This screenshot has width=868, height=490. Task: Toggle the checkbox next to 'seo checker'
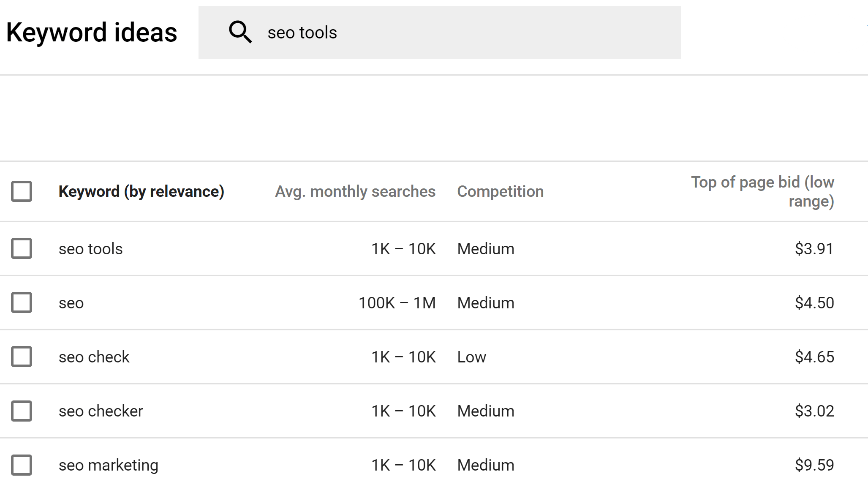click(22, 411)
